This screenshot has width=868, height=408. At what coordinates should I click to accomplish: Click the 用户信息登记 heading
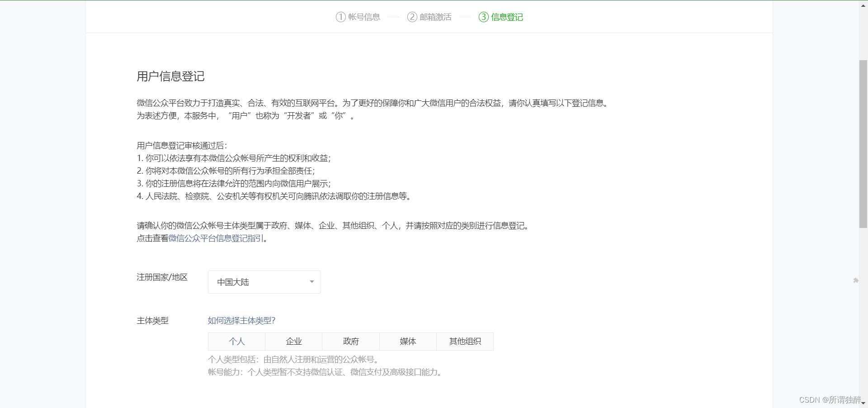[x=171, y=76]
